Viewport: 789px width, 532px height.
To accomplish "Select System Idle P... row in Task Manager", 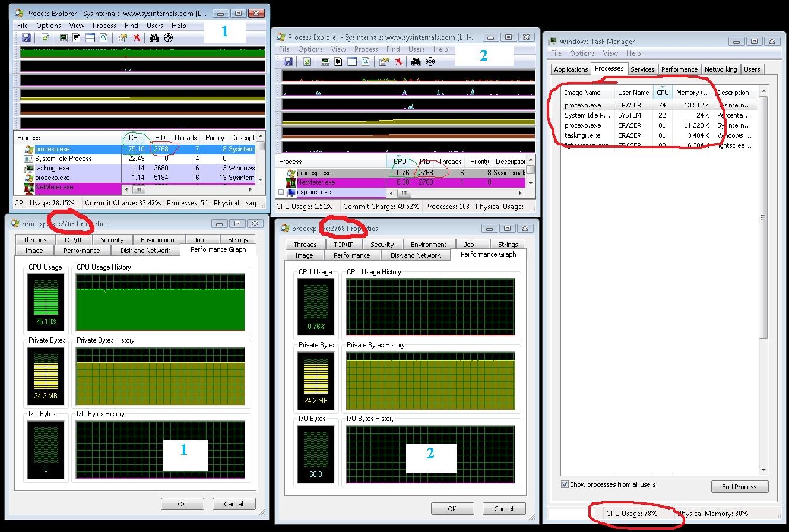I will click(659, 115).
